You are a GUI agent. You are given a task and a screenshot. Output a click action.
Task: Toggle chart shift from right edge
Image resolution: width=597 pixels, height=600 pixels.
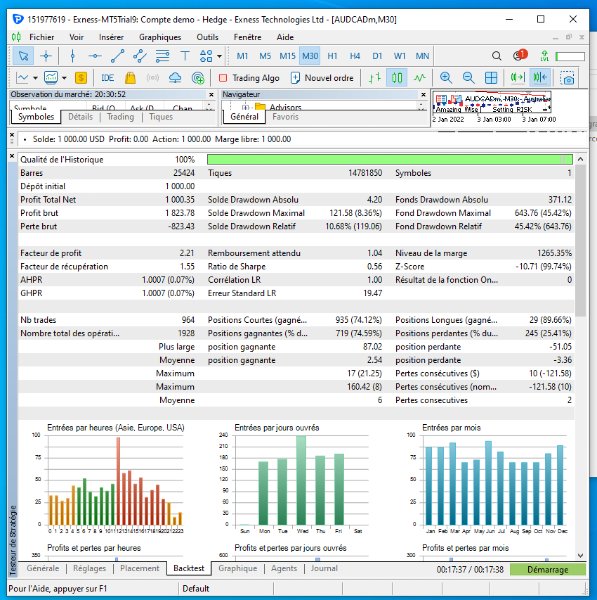[540, 78]
